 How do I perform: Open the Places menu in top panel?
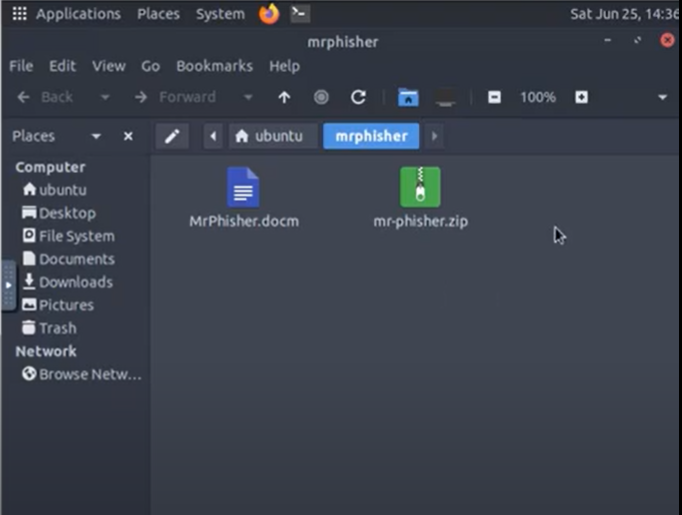[158, 14]
